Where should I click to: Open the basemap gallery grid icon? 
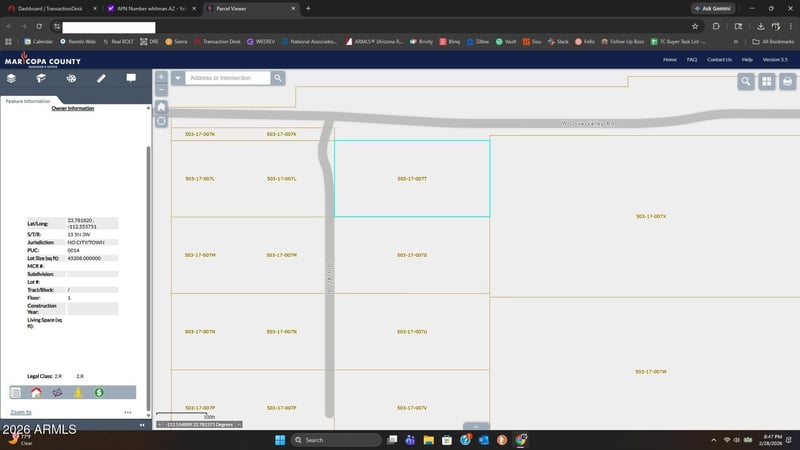(x=767, y=82)
